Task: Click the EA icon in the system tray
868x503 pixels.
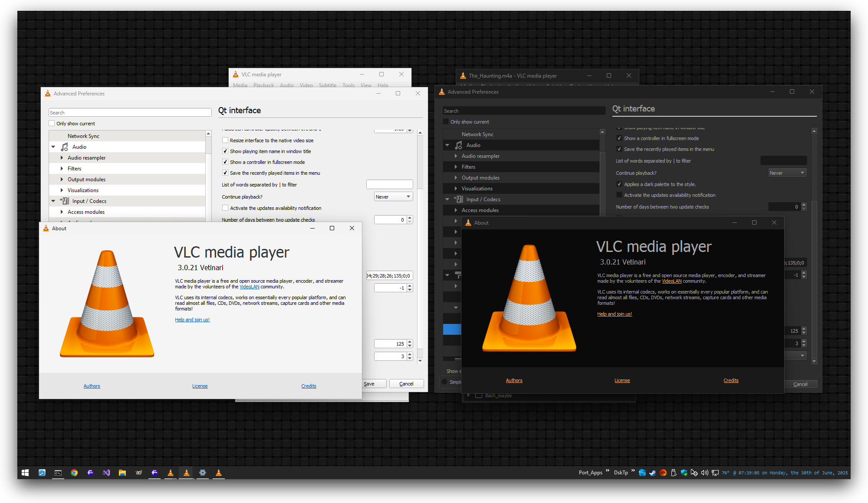Action: [x=663, y=473]
